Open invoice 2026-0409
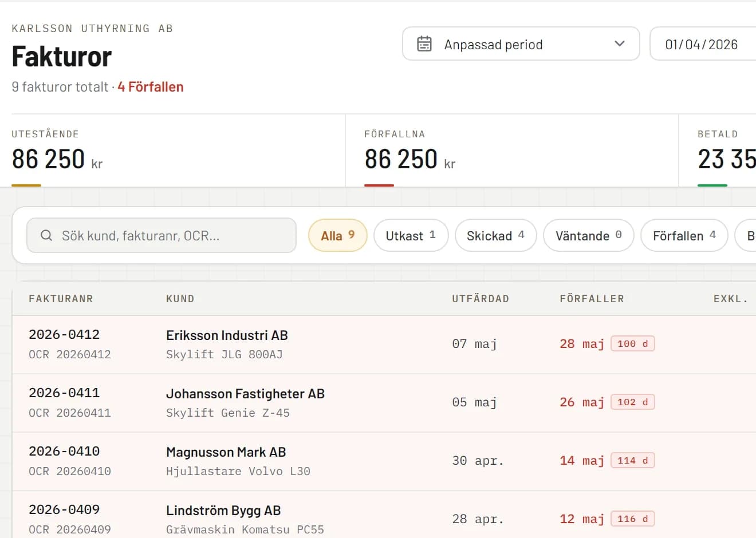Image resolution: width=756 pixels, height=538 pixels. tap(64, 509)
